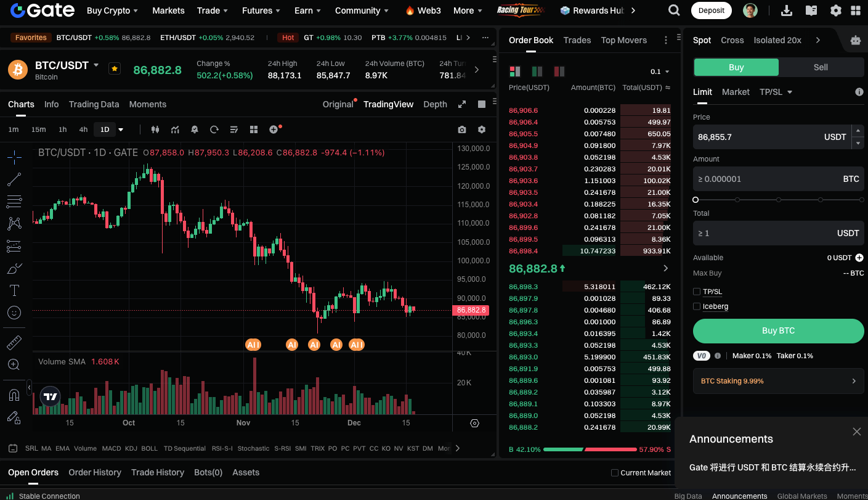Image resolution: width=868 pixels, height=500 pixels.
Task: Choose the text annotation tool
Action: coord(14,290)
